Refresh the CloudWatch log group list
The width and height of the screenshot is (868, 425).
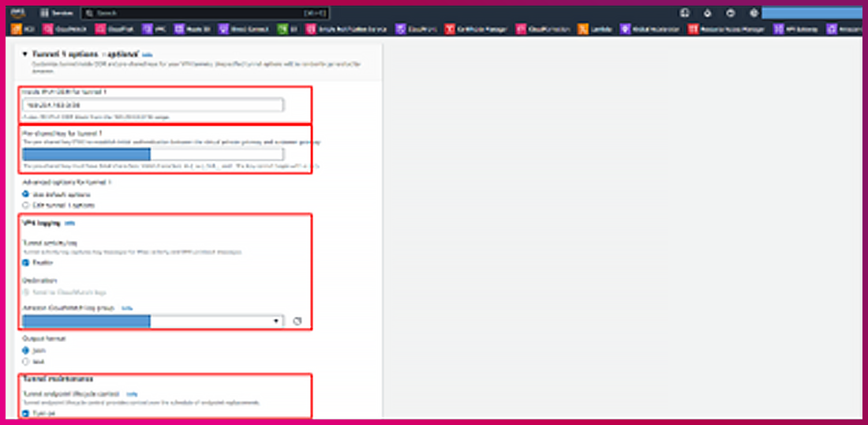297,321
